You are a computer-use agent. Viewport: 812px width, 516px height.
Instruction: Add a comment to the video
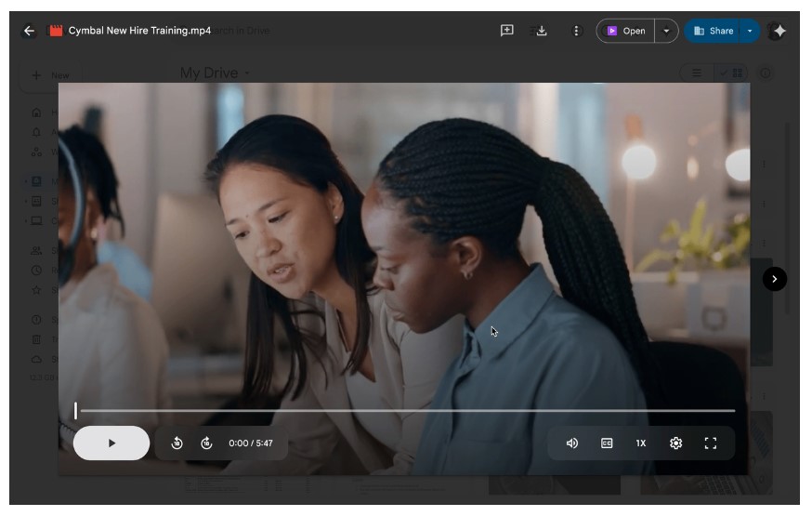[x=507, y=31]
